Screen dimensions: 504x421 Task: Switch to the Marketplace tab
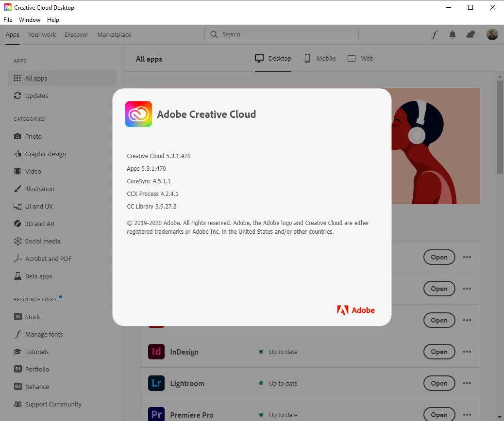(x=114, y=34)
